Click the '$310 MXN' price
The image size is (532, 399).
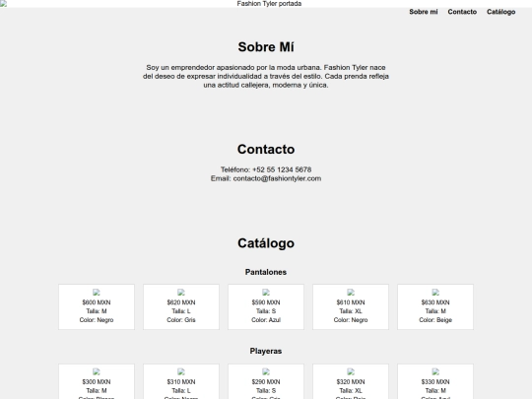tap(181, 382)
